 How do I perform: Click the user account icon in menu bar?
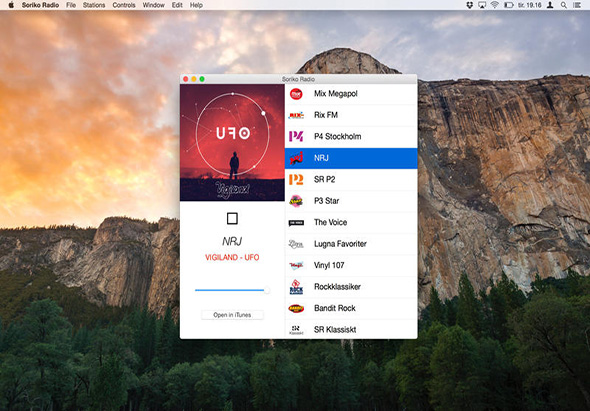550,5
